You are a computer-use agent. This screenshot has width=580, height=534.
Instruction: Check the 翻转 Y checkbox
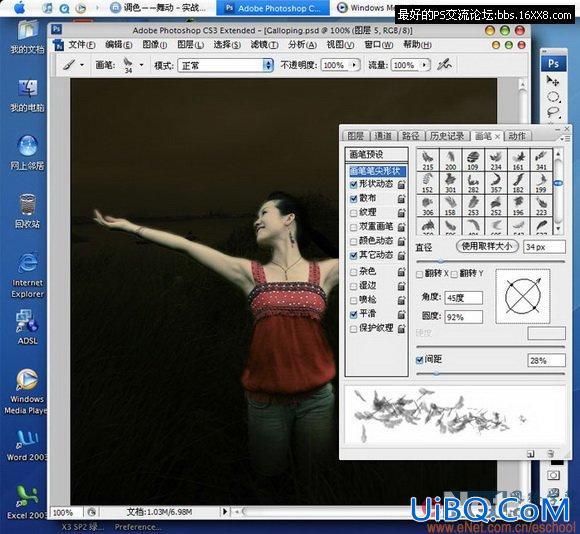tap(454, 274)
